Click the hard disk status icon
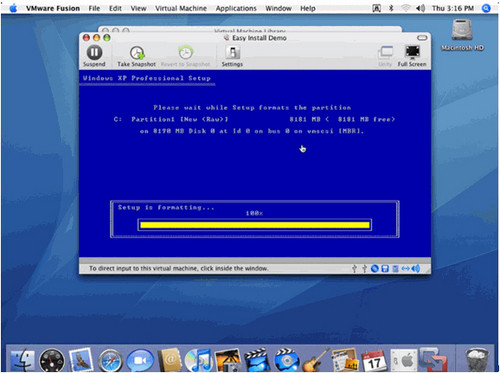Screen dimensions: 500x373 coord(395,269)
